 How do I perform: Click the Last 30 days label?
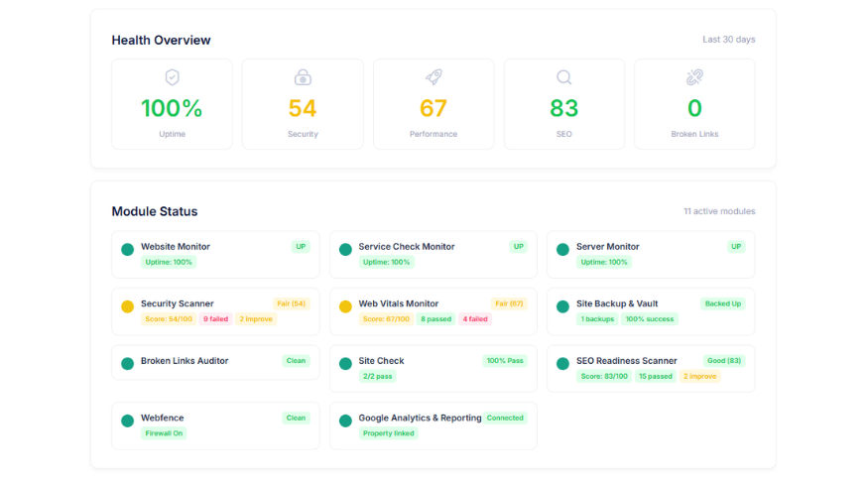tap(729, 40)
